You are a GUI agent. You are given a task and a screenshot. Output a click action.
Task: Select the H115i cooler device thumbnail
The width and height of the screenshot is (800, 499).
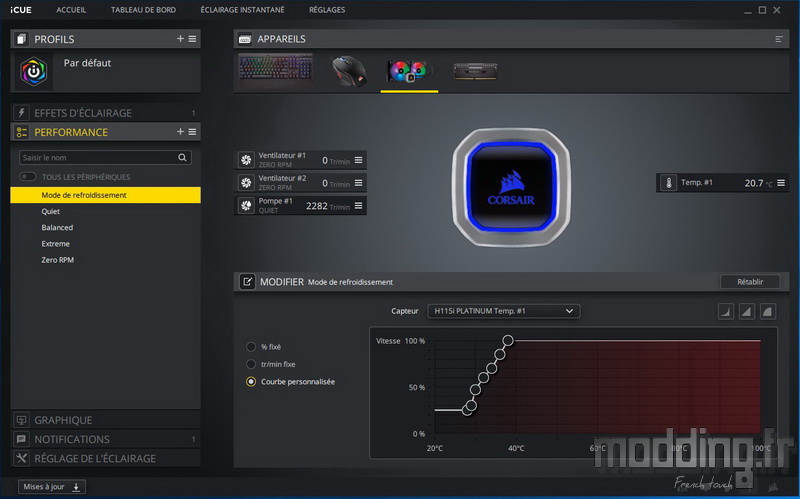[x=409, y=71]
